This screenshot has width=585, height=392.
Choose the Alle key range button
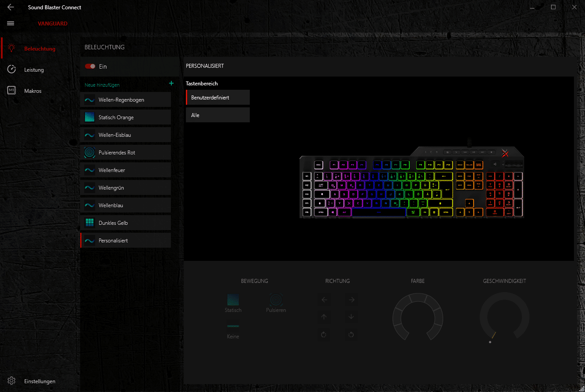(x=218, y=115)
